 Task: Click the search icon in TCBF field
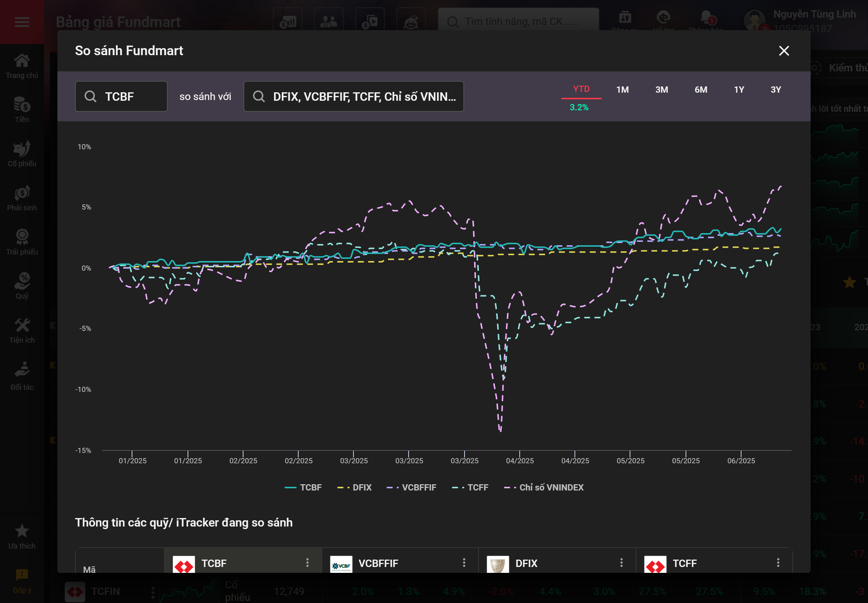[90, 96]
